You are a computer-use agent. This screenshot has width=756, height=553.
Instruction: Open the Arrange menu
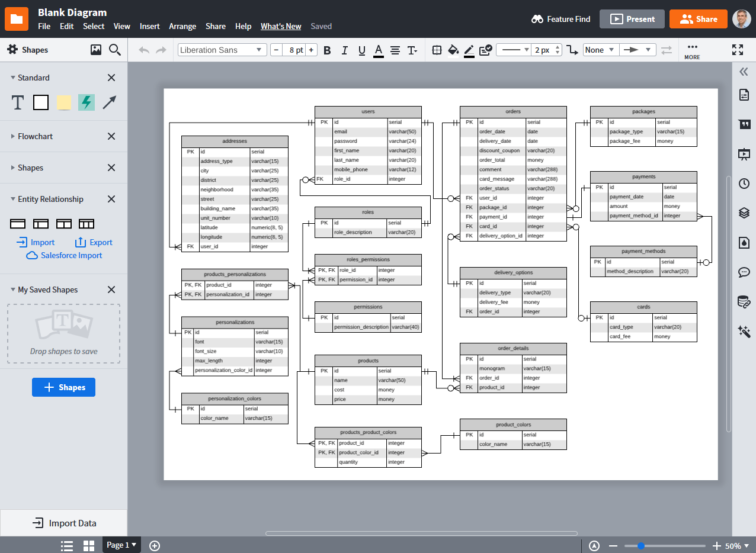pyautogui.click(x=182, y=26)
